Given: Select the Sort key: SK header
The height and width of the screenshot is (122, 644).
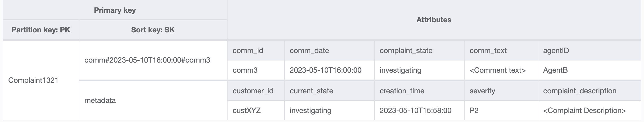Looking at the screenshot, I should pyautogui.click(x=153, y=30).
